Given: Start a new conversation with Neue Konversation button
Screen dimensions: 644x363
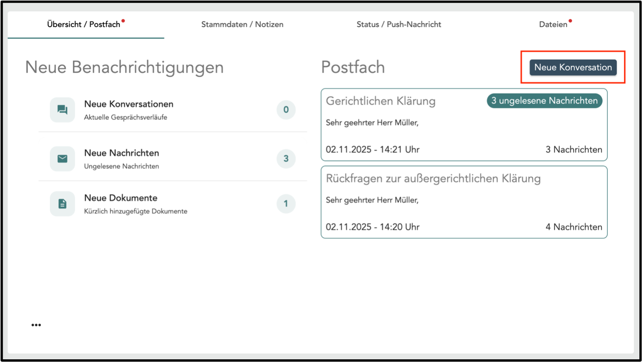Looking at the screenshot, I should click(573, 67).
